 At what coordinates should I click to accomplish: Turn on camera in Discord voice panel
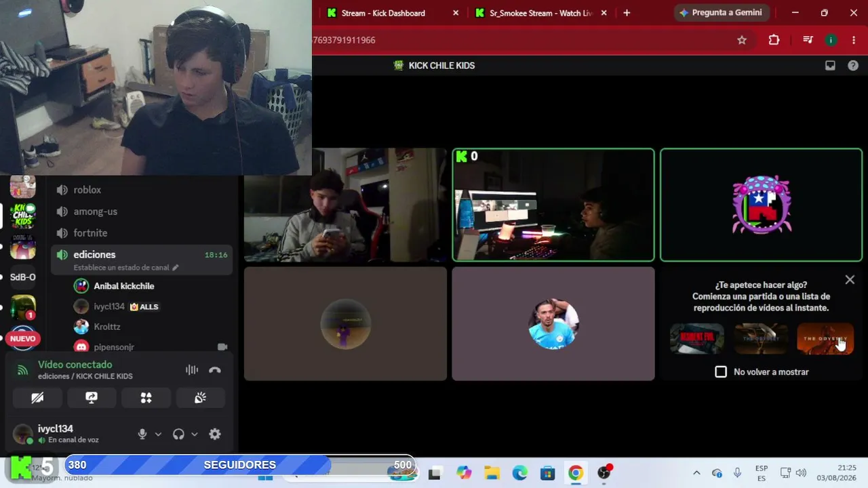37,398
